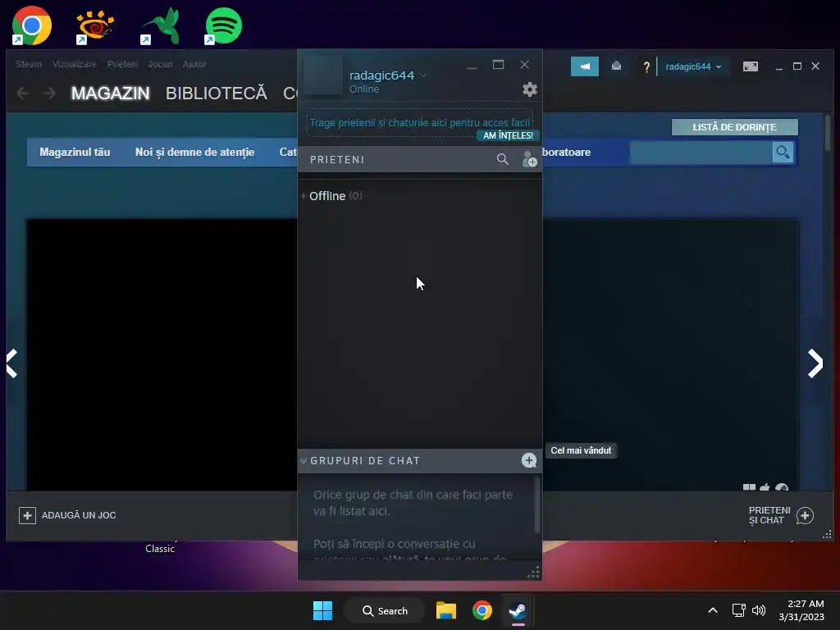Open Magazinul tău store dropdown
This screenshot has height=630, width=840.
tap(75, 152)
